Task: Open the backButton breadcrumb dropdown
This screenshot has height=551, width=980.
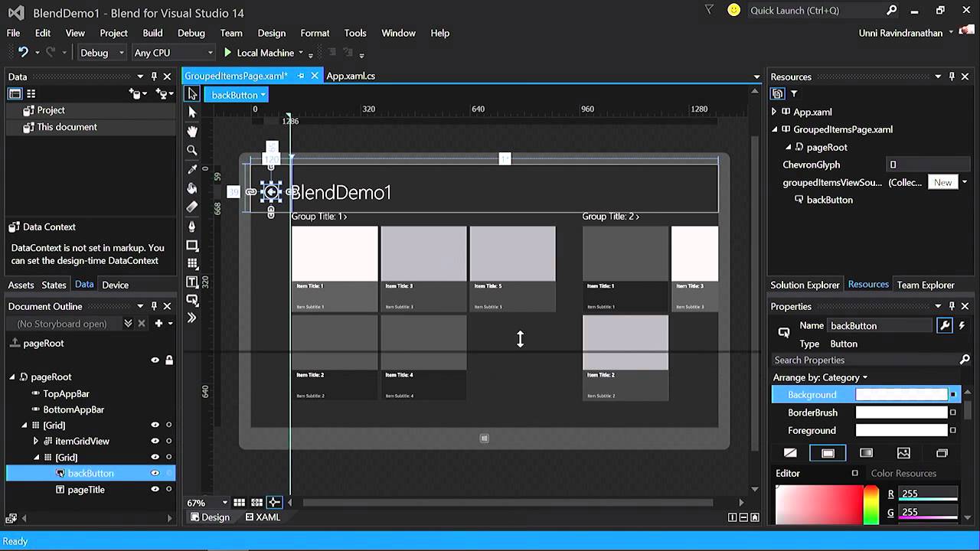Action: [x=238, y=95]
